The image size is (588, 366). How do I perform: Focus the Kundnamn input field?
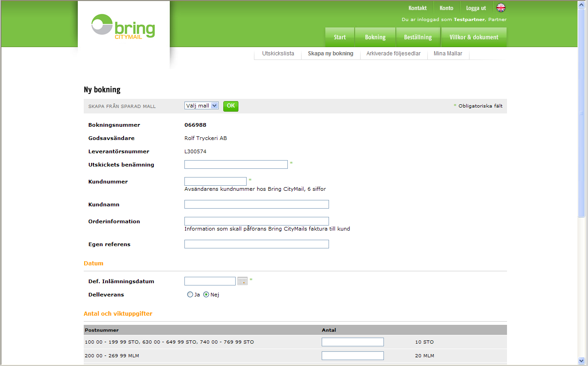[257, 204]
